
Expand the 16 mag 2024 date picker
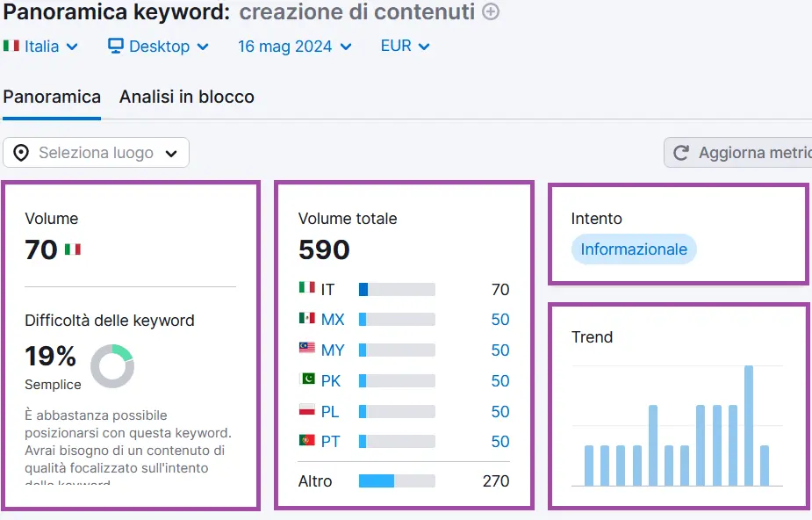tap(294, 46)
